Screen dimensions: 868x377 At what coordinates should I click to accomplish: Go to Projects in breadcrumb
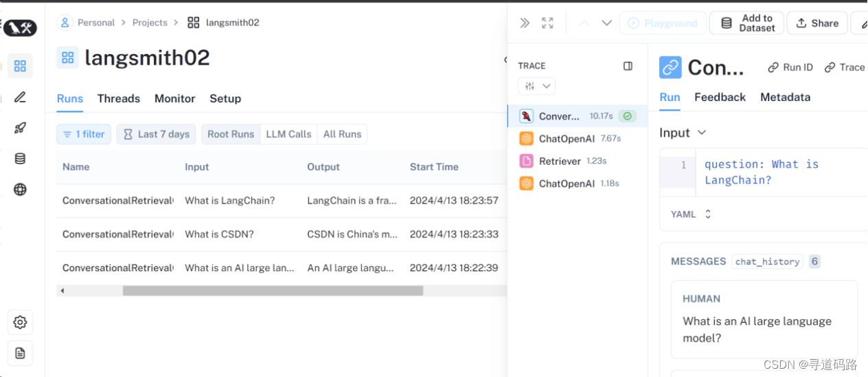[150, 23]
